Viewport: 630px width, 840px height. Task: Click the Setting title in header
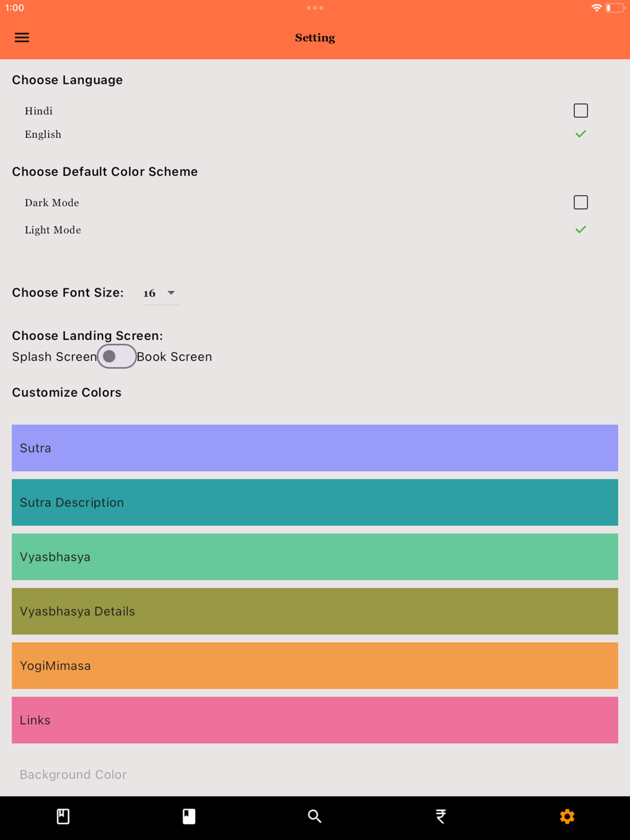click(315, 38)
